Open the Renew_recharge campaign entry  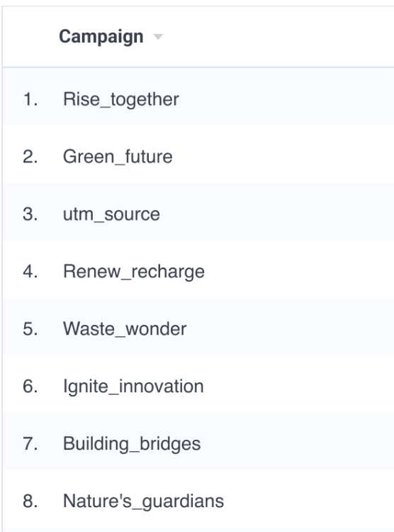click(134, 272)
